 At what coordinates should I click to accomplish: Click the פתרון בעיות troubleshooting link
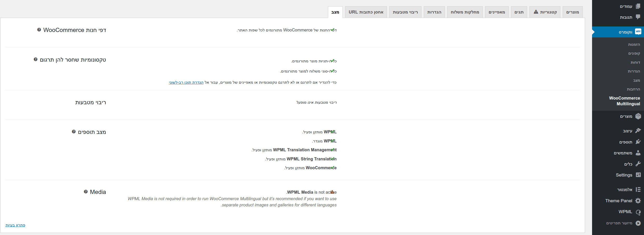coord(15,225)
